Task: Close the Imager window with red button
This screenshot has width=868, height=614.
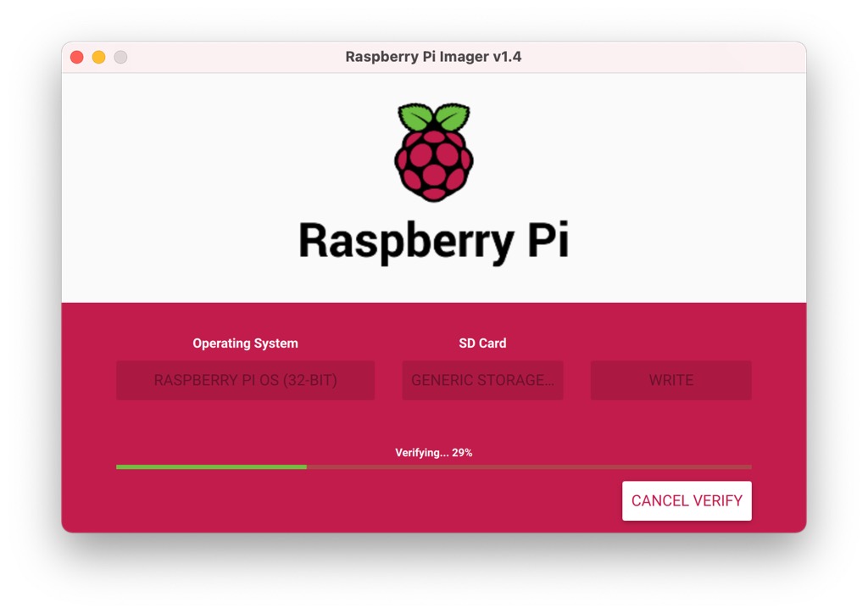Action: point(76,57)
